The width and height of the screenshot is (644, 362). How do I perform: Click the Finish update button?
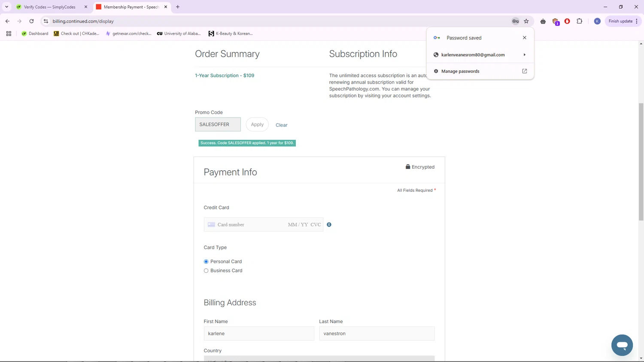(620, 21)
